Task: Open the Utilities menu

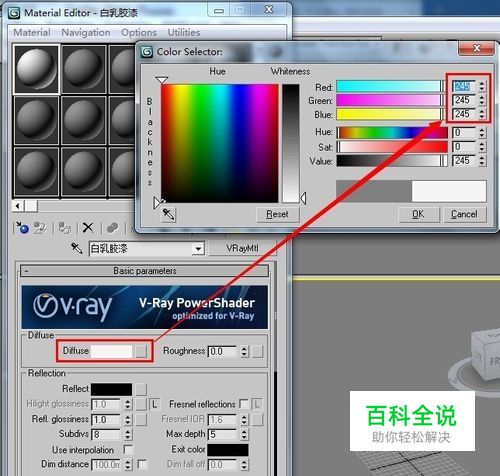Action: point(184,33)
